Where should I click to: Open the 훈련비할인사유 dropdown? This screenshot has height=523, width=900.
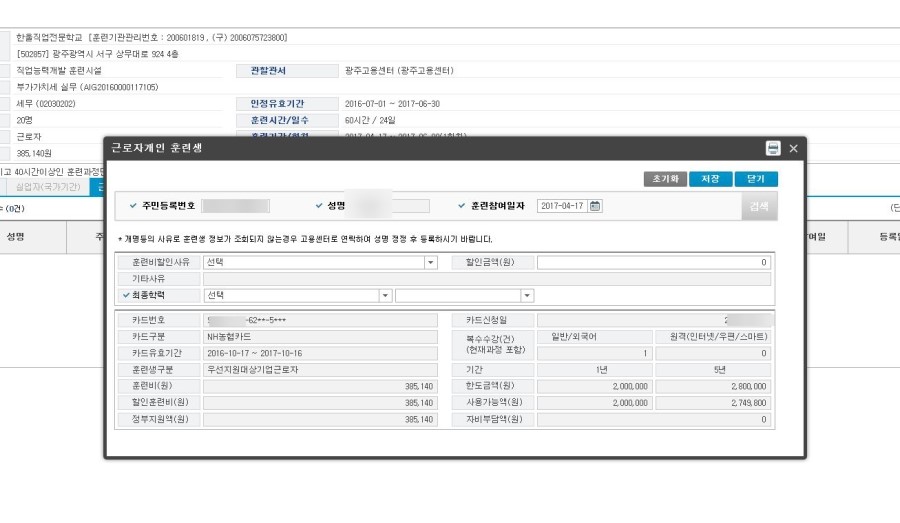pos(430,262)
